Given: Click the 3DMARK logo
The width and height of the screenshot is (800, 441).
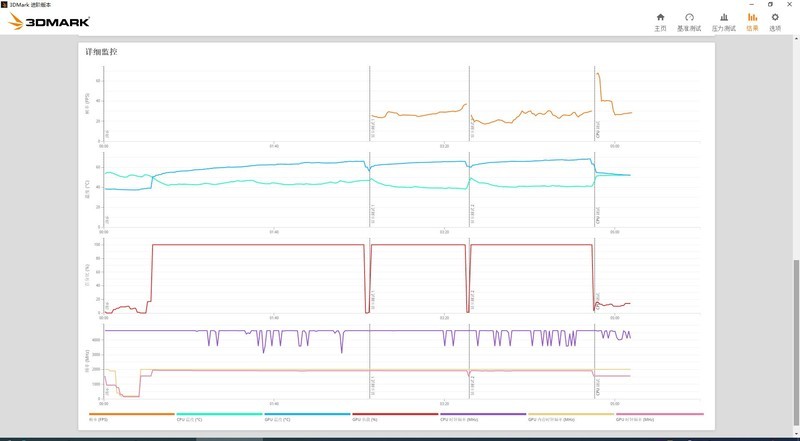Looking at the screenshot, I should 49,21.
